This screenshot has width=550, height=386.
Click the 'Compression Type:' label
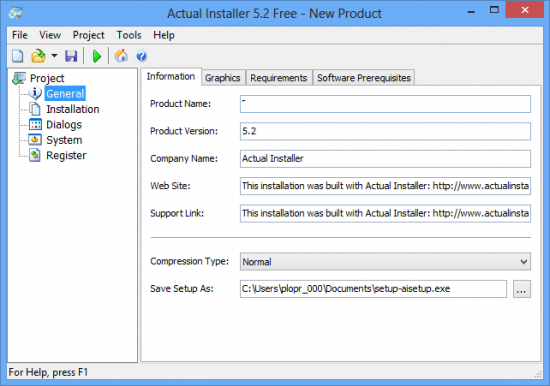pos(189,261)
